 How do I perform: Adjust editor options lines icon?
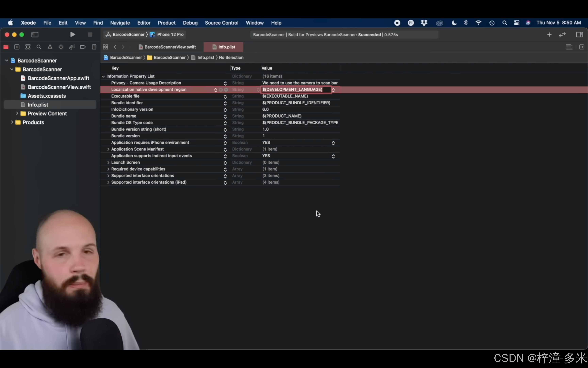point(569,47)
